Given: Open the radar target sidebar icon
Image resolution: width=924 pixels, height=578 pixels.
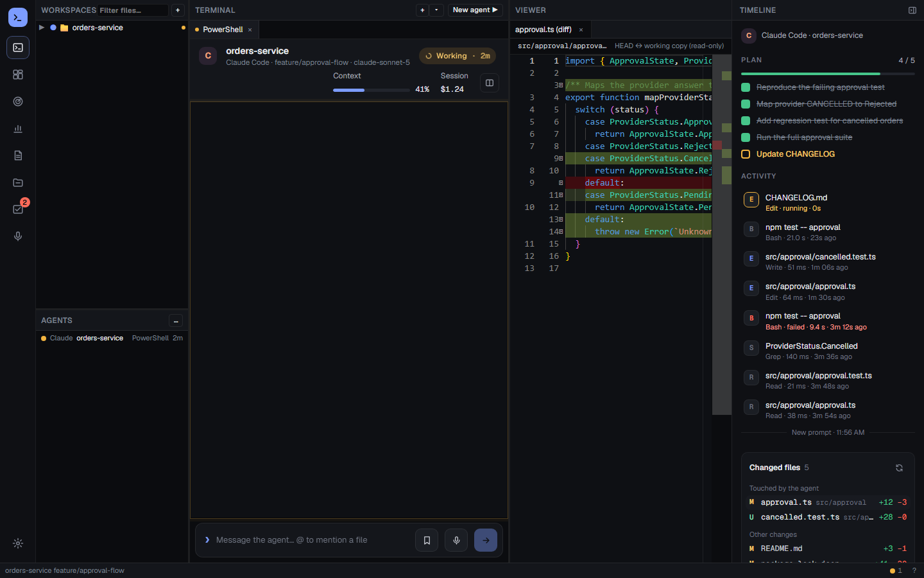Looking at the screenshot, I should coord(18,101).
